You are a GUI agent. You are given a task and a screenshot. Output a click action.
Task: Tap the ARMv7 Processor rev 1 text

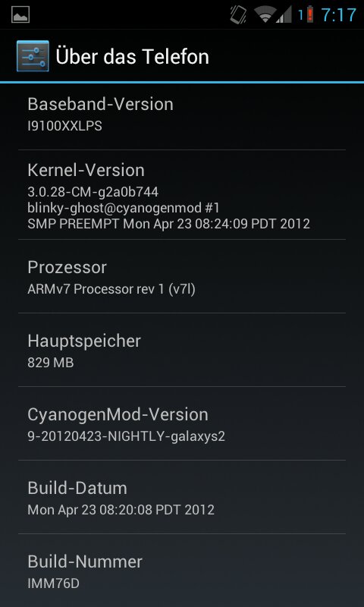coord(111,289)
